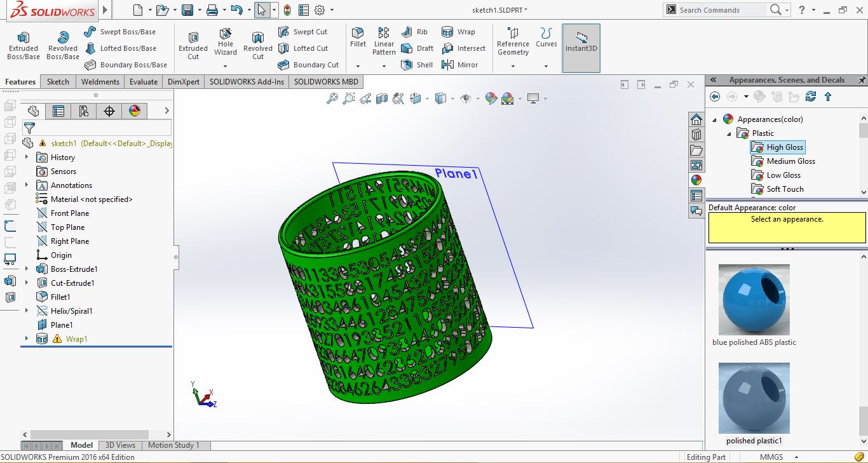Screen dimensions: 868x463
Task: Toggle the Hide/Show Items eye icon
Action: tap(466, 98)
